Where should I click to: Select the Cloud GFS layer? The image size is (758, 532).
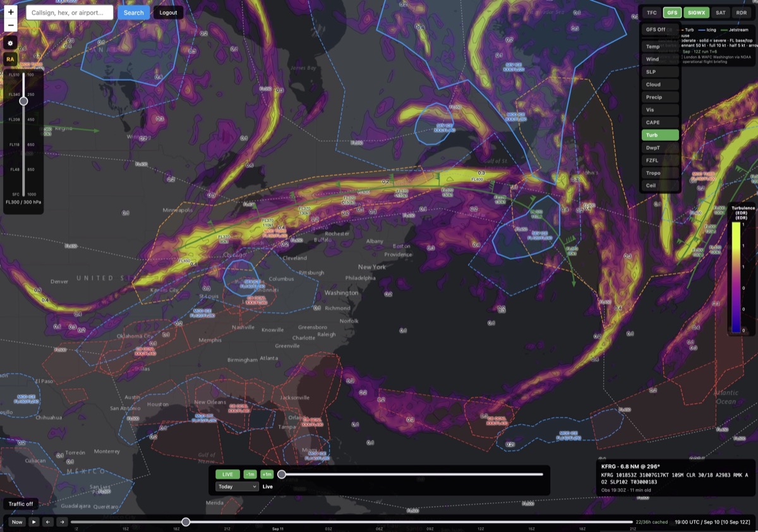(x=660, y=85)
